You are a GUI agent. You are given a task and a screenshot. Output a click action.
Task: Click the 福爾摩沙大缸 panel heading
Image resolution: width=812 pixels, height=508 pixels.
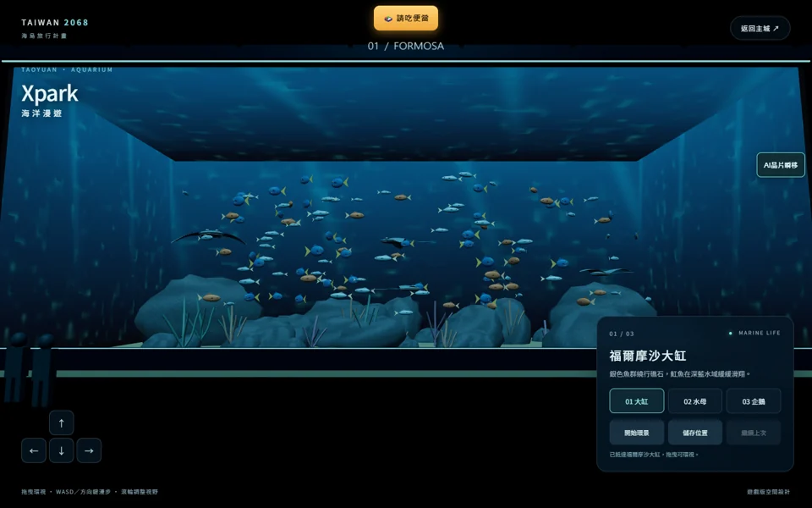pos(647,356)
